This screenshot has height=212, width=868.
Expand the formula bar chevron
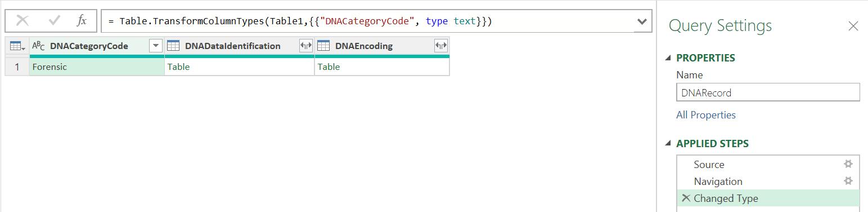pyautogui.click(x=641, y=21)
